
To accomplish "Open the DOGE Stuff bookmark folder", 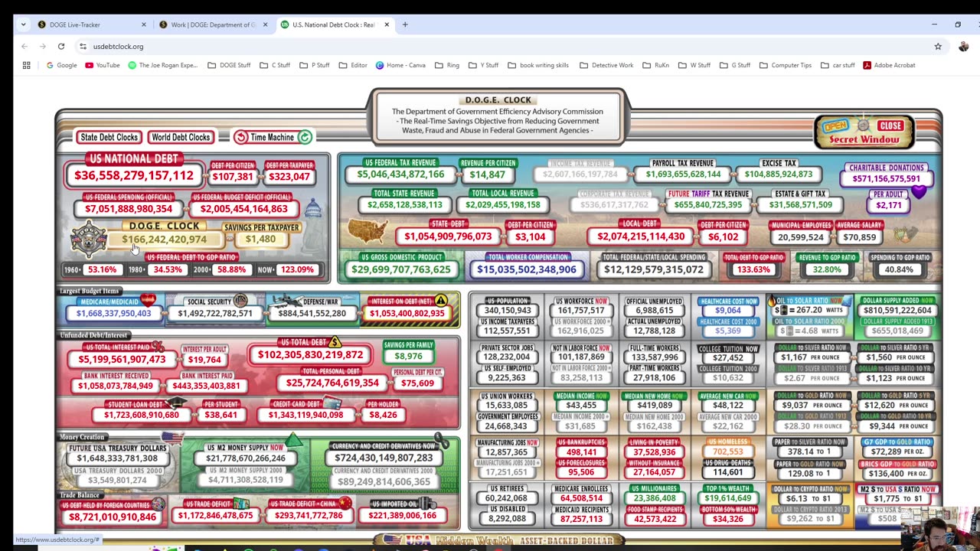I will pyautogui.click(x=229, y=65).
